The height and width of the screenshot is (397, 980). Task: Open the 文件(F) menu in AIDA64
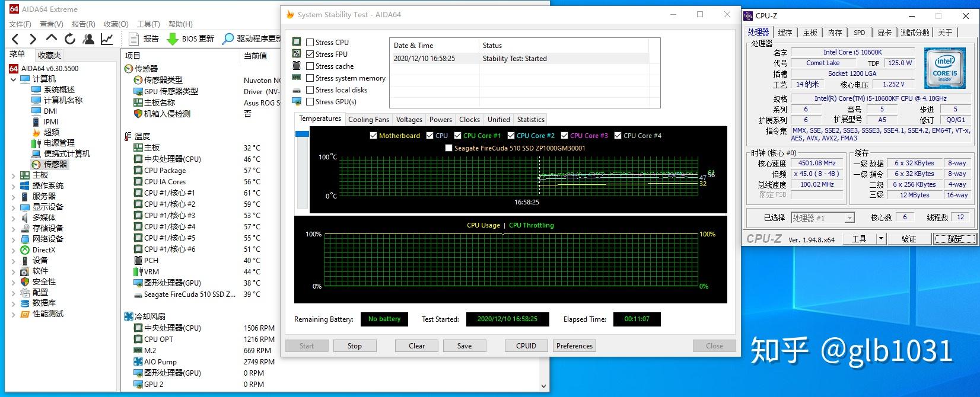(20, 24)
